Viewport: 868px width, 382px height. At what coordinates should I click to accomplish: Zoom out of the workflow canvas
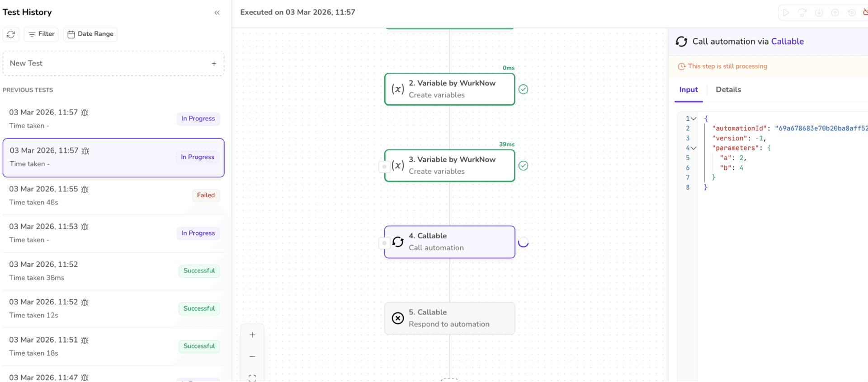point(252,357)
